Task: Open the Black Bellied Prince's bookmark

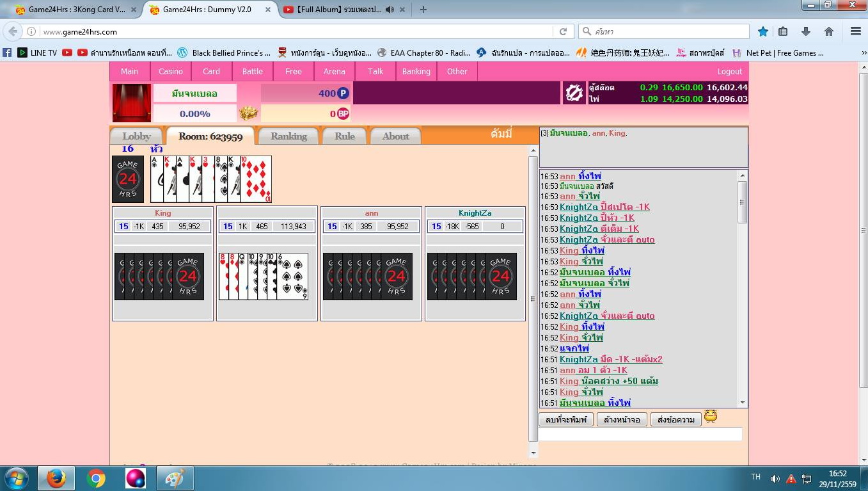Action: [224, 52]
